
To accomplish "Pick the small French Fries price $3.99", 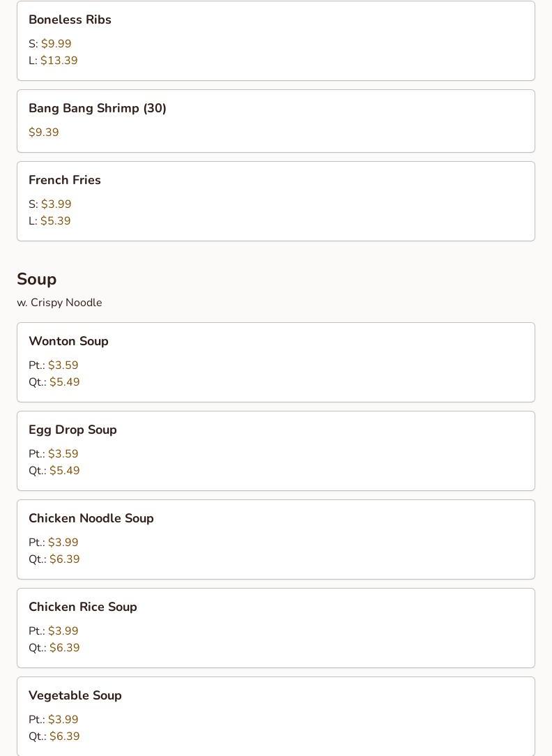I will point(56,204).
